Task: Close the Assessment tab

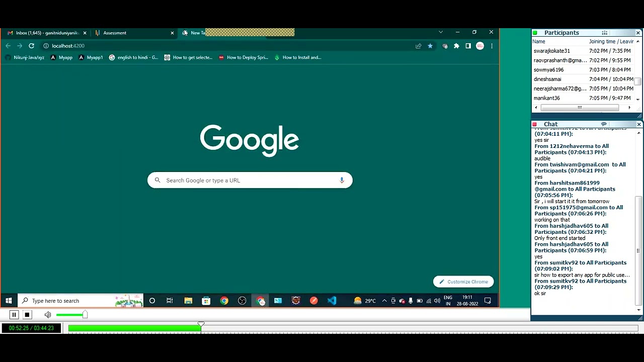Action: click(x=172, y=33)
